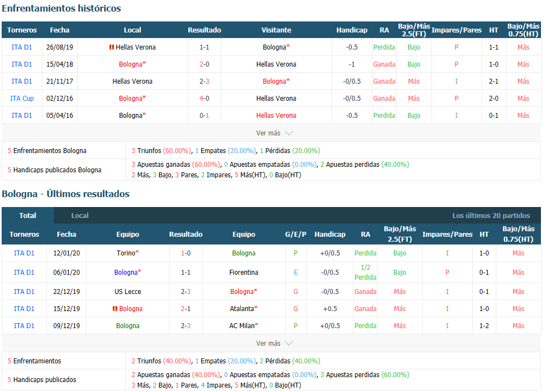Switch to the Total tab
The width and height of the screenshot is (547, 392).
coord(28,215)
